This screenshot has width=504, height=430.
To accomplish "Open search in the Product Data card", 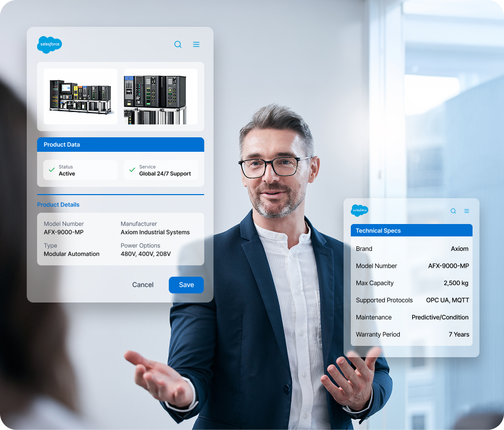I will [x=178, y=44].
